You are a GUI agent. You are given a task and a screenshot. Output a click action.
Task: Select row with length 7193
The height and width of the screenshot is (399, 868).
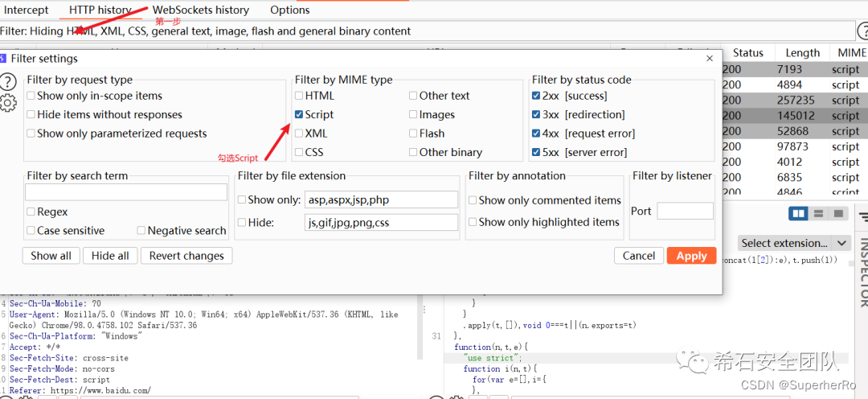pos(795,69)
